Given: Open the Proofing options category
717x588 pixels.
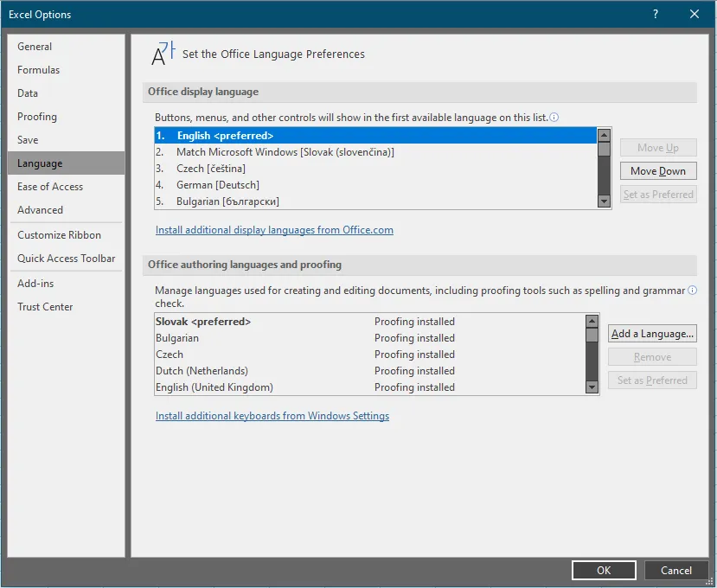Looking at the screenshot, I should [x=66, y=117].
